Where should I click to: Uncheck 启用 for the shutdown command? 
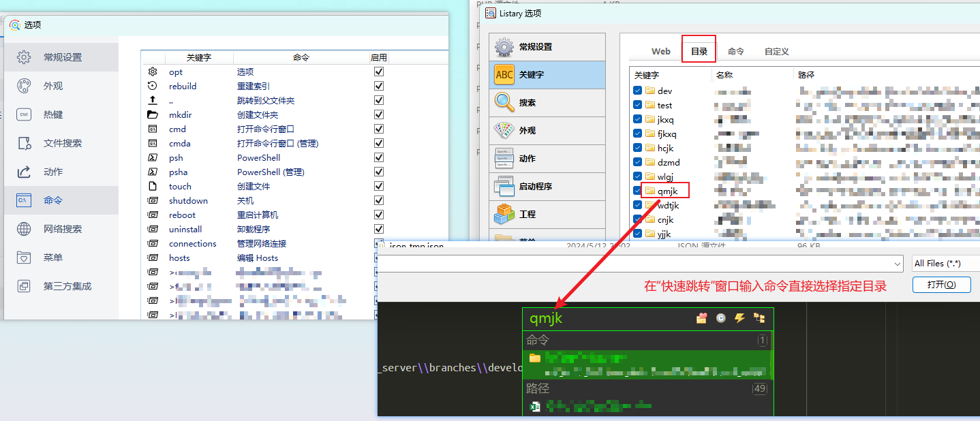379,200
